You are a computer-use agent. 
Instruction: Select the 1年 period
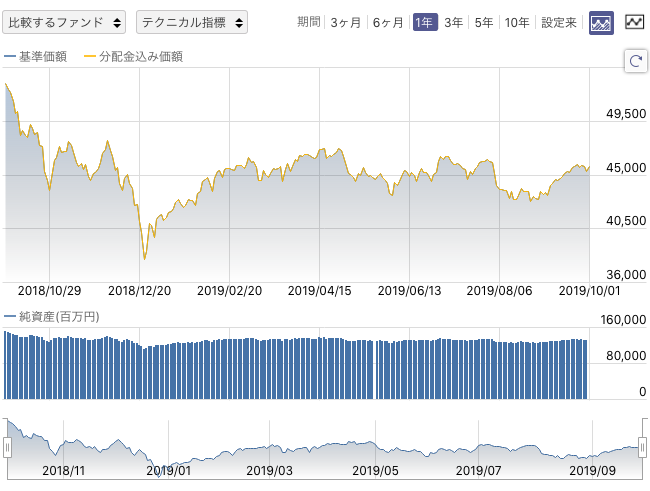425,22
